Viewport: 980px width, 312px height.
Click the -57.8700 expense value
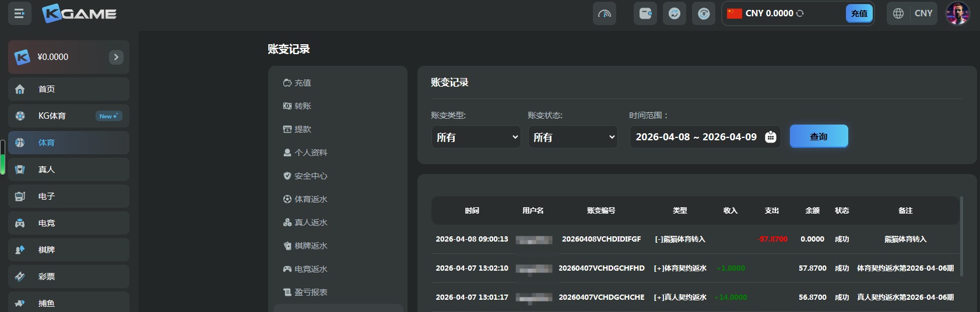(772, 239)
